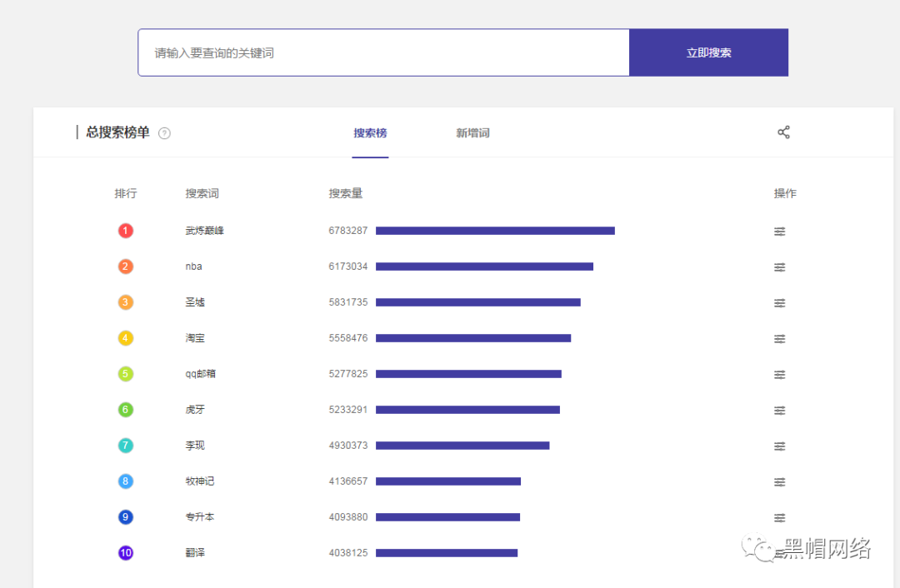This screenshot has height=588, width=900.
Task: Click the blue rank 8 badge
Action: click(x=126, y=481)
